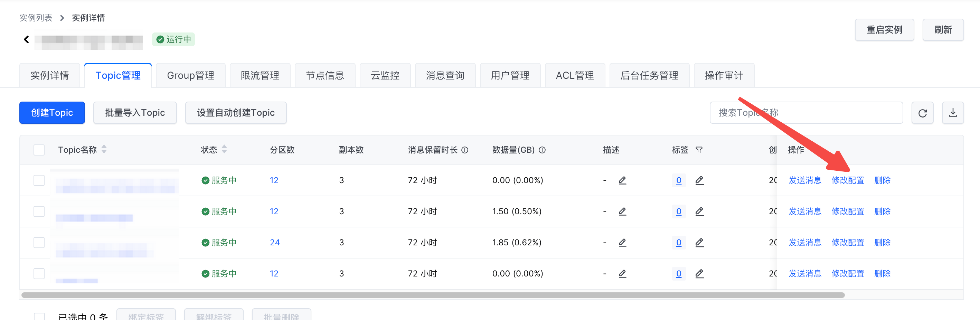
Task: Switch to the 实例详情 tab
Action: (50, 75)
